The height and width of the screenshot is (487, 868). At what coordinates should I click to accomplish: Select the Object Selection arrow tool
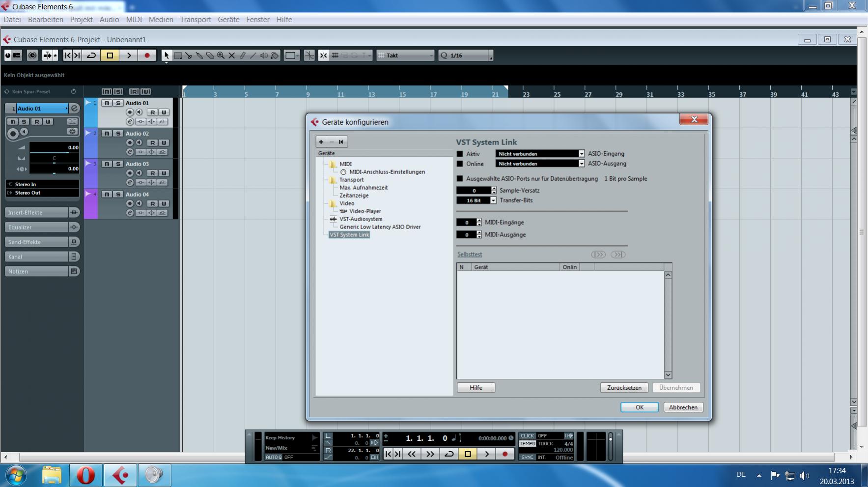pyautogui.click(x=167, y=56)
